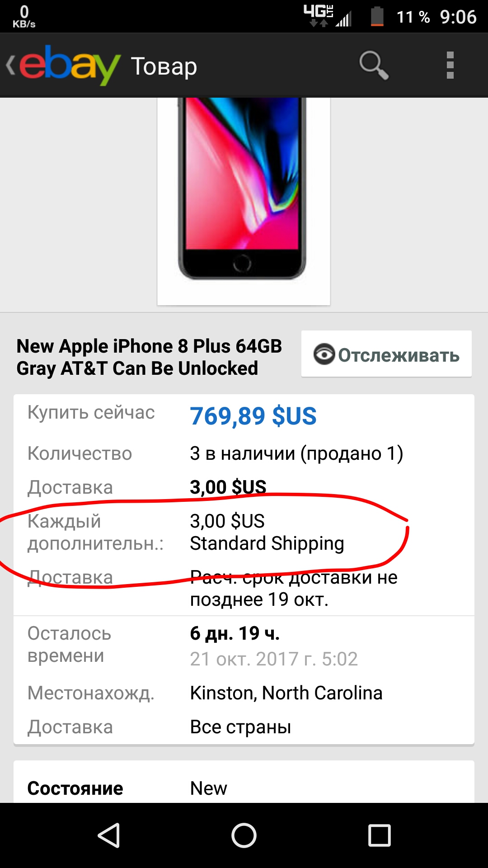The height and width of the screenshot is (868, 488).
Task: Open the Состояние New condition section
Action: coord(244,788)
